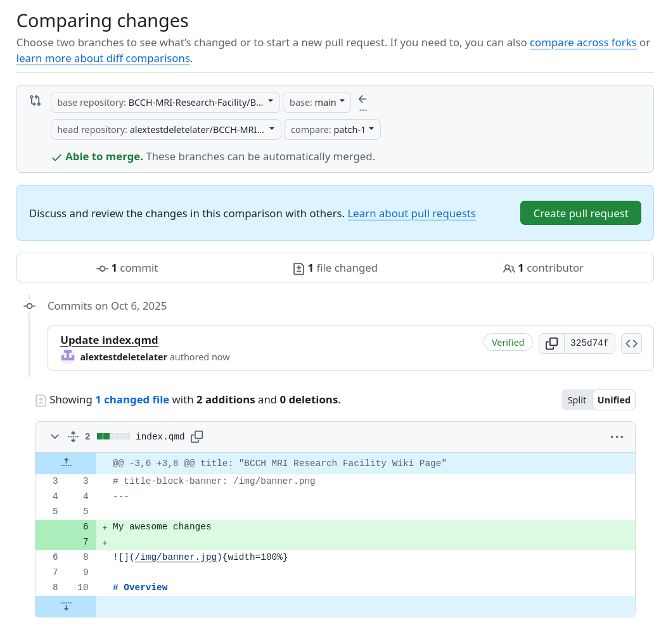The height and width of the screenshot is (644, 654).
Task: Expand down hidden lines at diff bottom
Action: pyautogui.click(x=66, y=607)
